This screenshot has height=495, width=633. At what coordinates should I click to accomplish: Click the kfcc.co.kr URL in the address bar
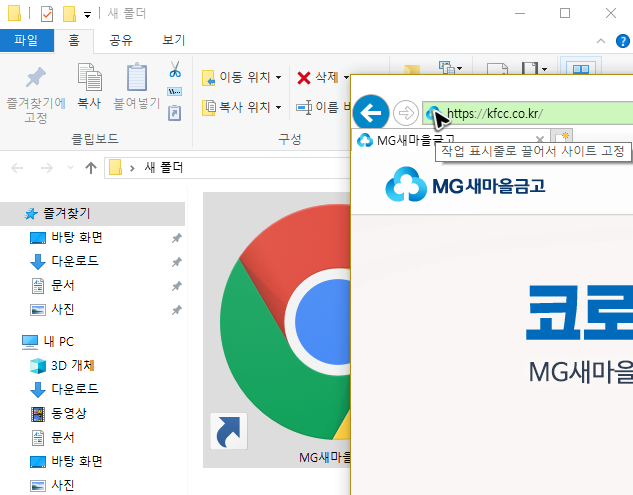[495, 113]
